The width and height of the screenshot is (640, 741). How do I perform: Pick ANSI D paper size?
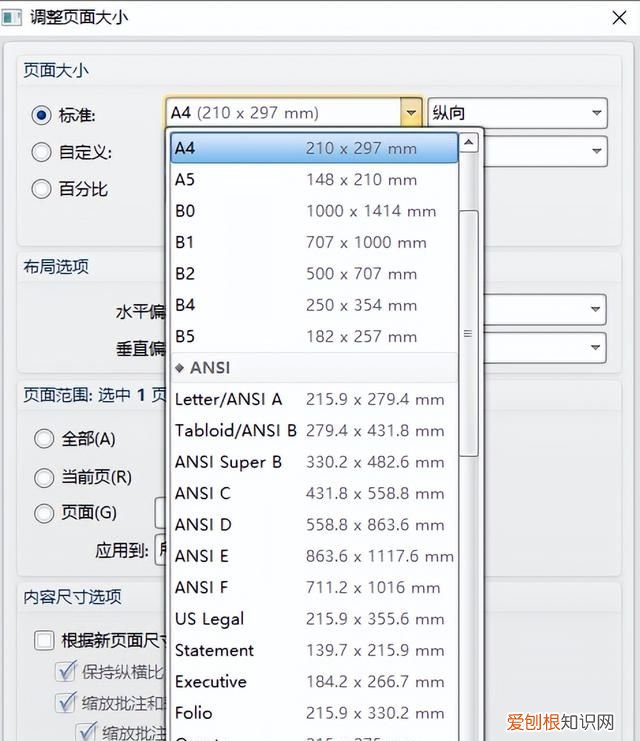click(x=314, y=525)
